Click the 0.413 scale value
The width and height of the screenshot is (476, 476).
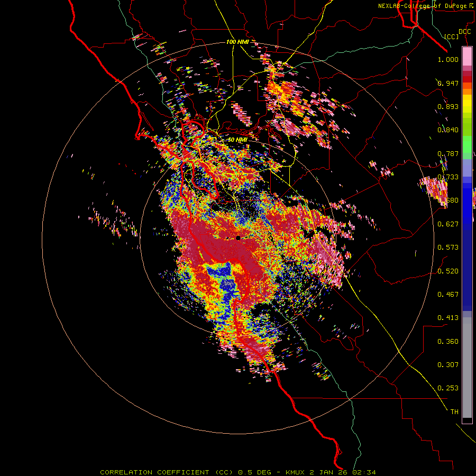(448, 318)
